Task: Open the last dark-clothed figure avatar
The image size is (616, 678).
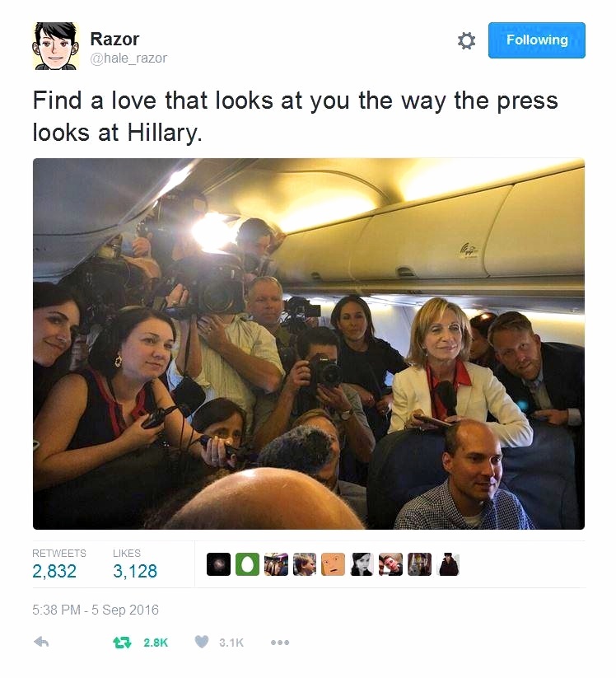Action: [x=448, y=564]
